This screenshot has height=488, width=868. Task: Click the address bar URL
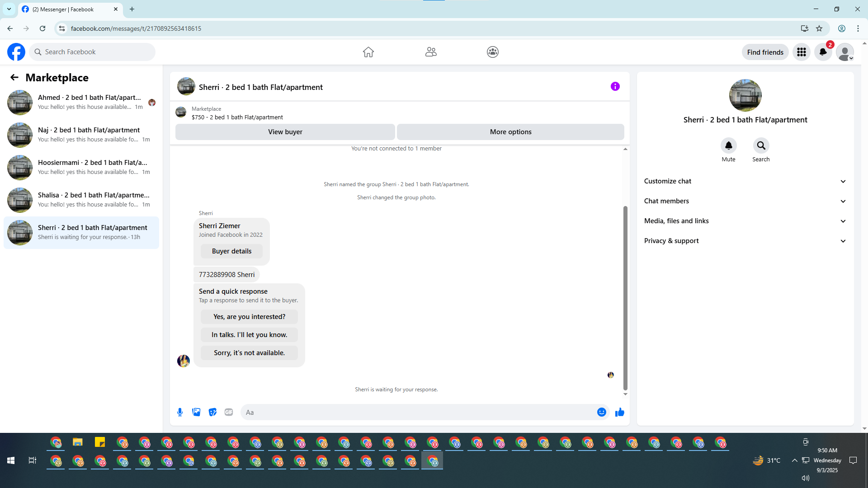click(136, 28)
